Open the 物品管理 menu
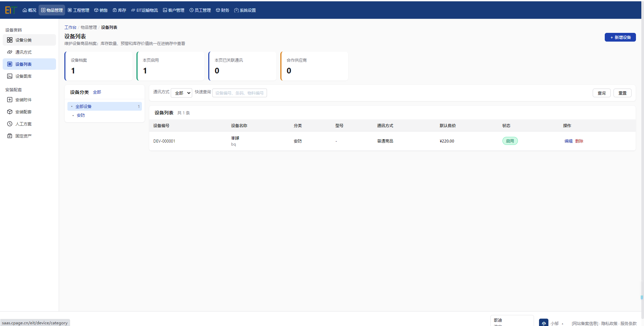 click(52, 10)
